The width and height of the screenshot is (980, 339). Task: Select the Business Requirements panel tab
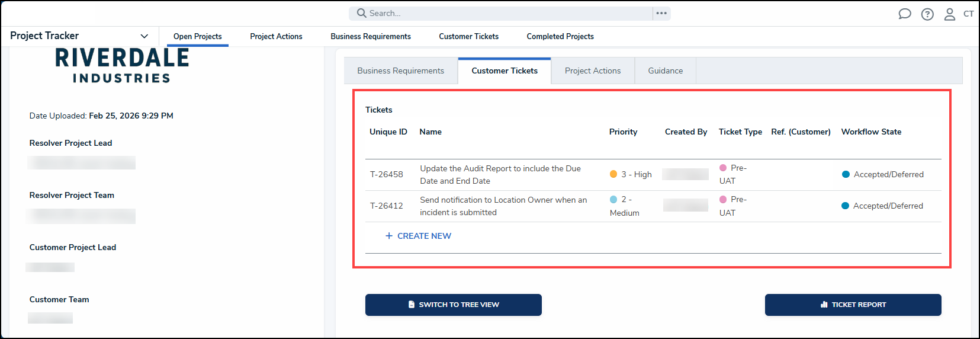(x=401, y=71)
